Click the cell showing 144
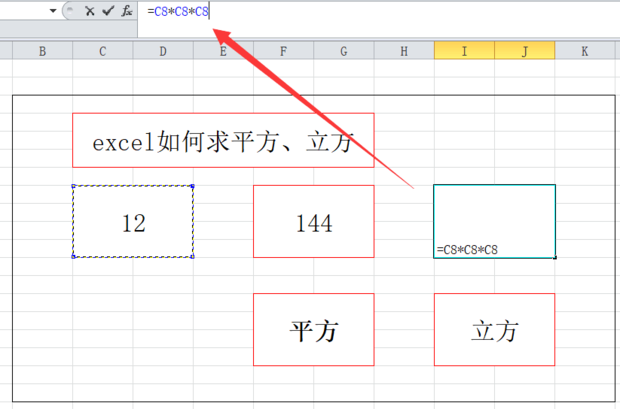The height and width of the screenshot is (409, 620). tap(314, 222)
